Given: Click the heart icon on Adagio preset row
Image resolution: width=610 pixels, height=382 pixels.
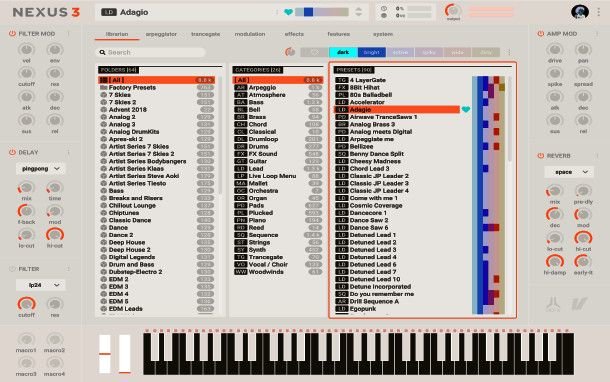Looking at the screenshot, I should tap(466, 109).
